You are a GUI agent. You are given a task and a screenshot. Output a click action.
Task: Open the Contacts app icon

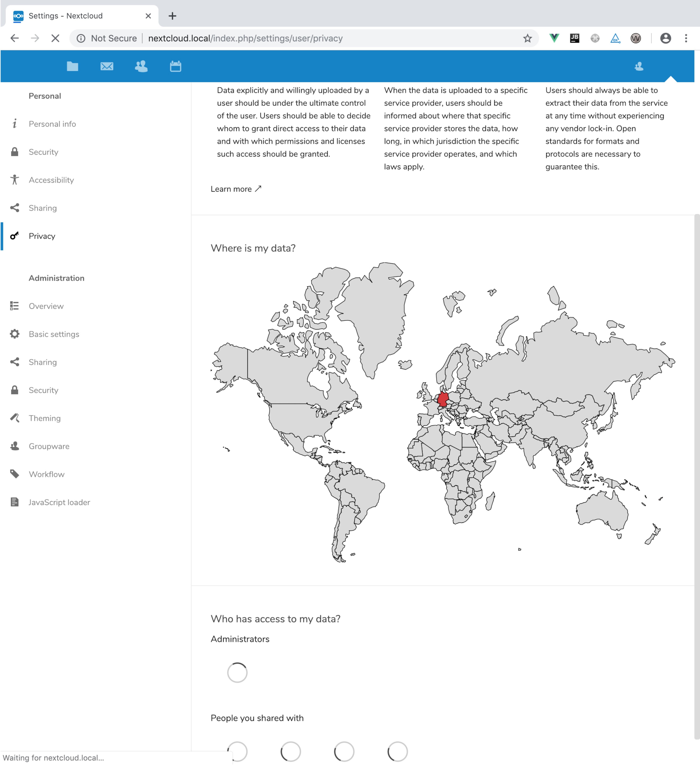coord(141,67)
